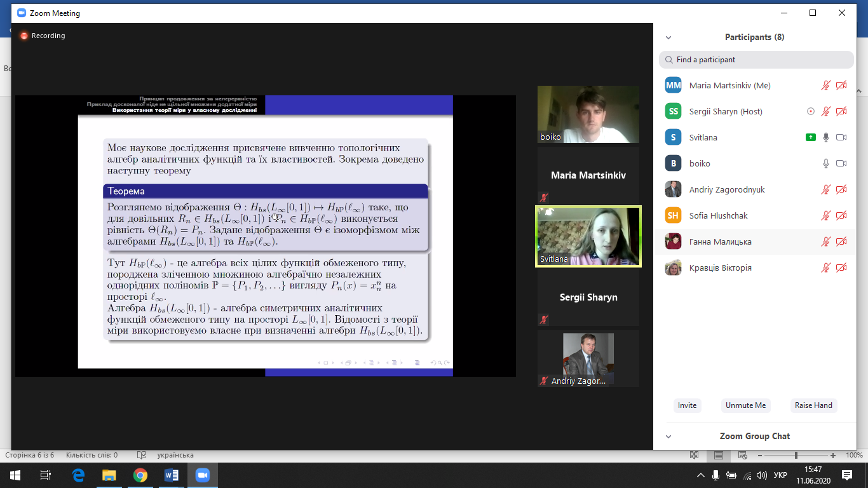Viewport: 868px width, 488px height.
Task: Click the Word zoom slider
Action: pyautogui.click(x=797, y=455)
